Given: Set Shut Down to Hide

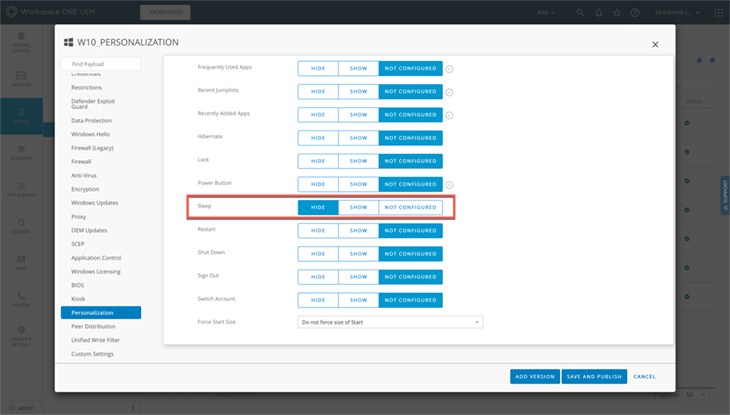Looking at the screenshot, I should 317,253.
